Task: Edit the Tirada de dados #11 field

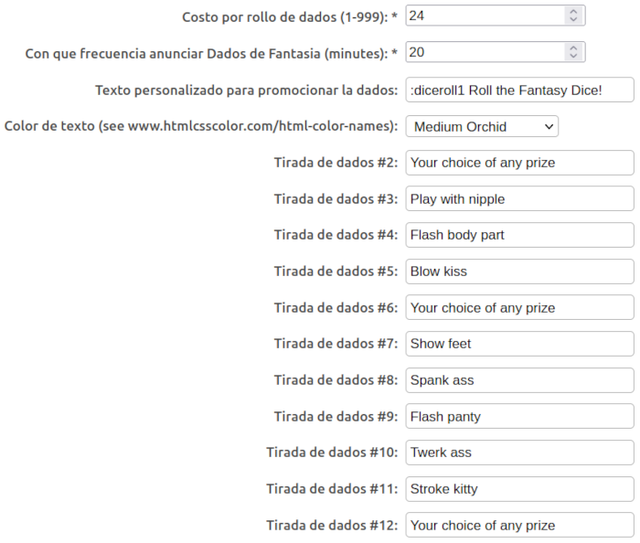Action: pyautogui.click(x=519, y=489)
